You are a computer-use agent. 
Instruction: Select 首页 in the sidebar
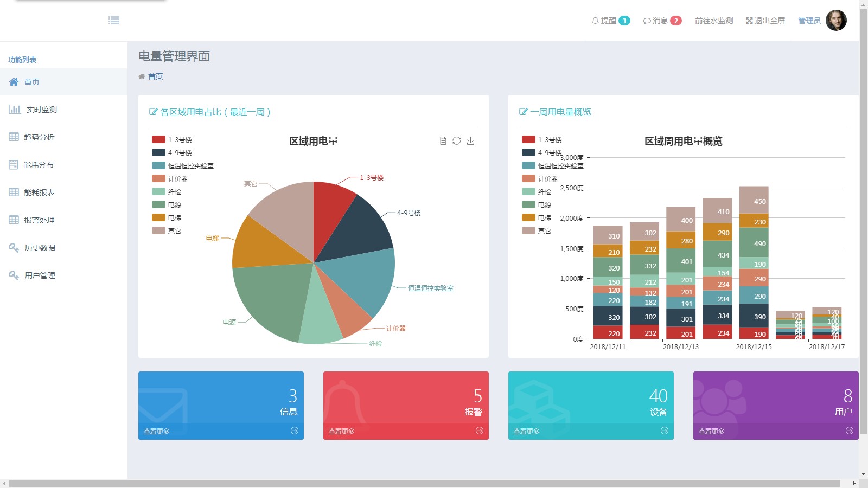click(x=63, y=82)
